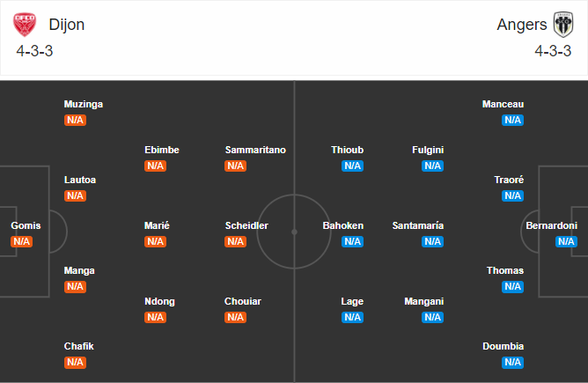Select the Dijon team name
This screenshot has height=383, width=588.
coord(67,25)
